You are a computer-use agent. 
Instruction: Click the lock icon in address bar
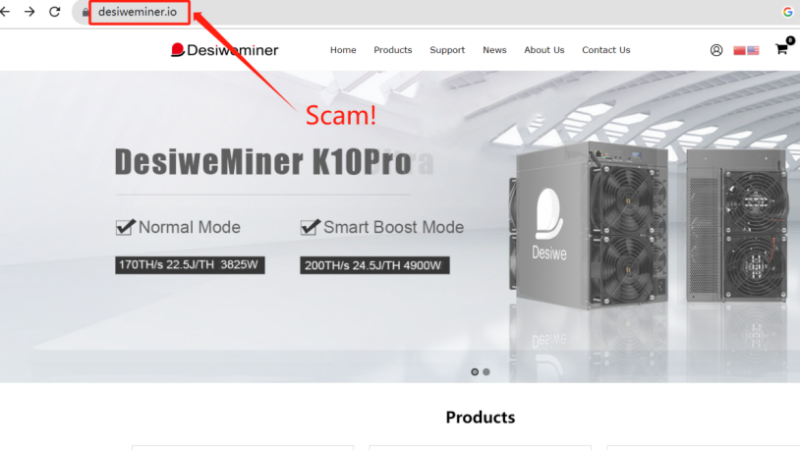(x=85, y=12)
